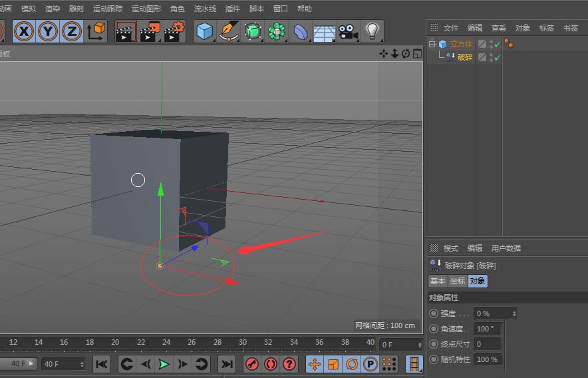Toggle 立方体 visibility dots

[x=492, y=45]
